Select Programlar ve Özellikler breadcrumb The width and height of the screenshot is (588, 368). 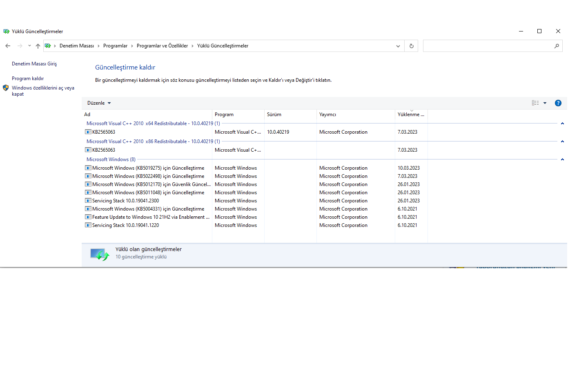[x=162, y=46]
